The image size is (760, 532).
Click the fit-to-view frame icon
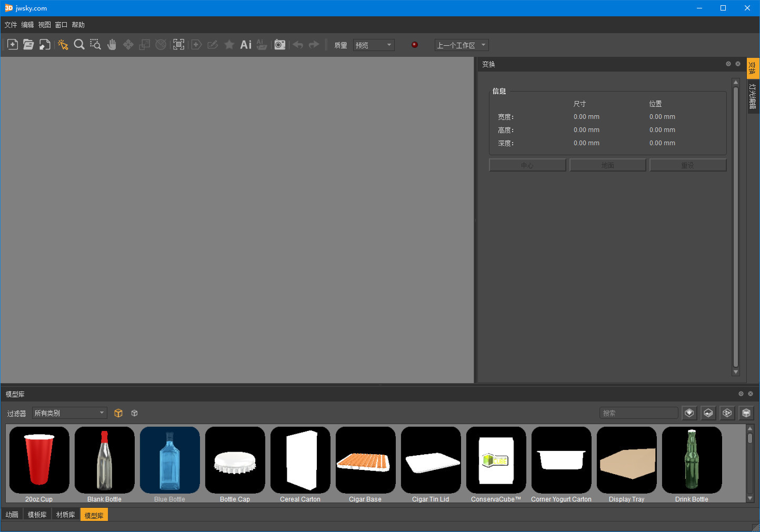(x=179, y=45)
